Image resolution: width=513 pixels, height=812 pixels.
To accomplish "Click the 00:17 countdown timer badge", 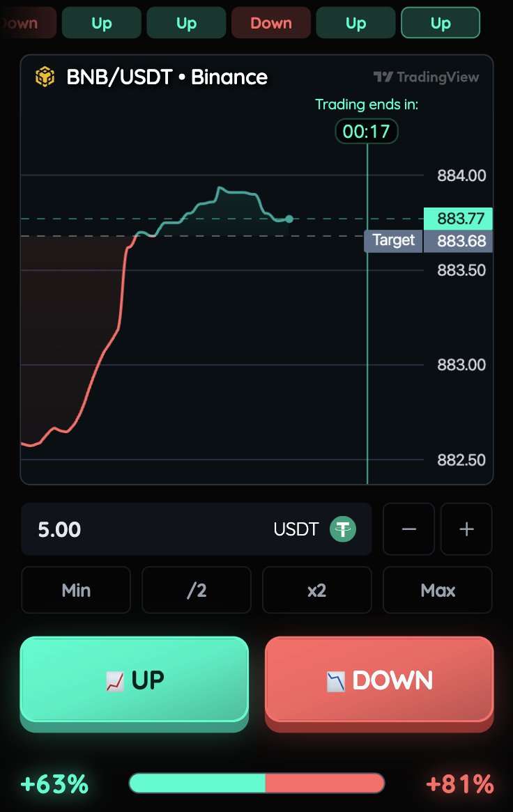I will (367, 132).
